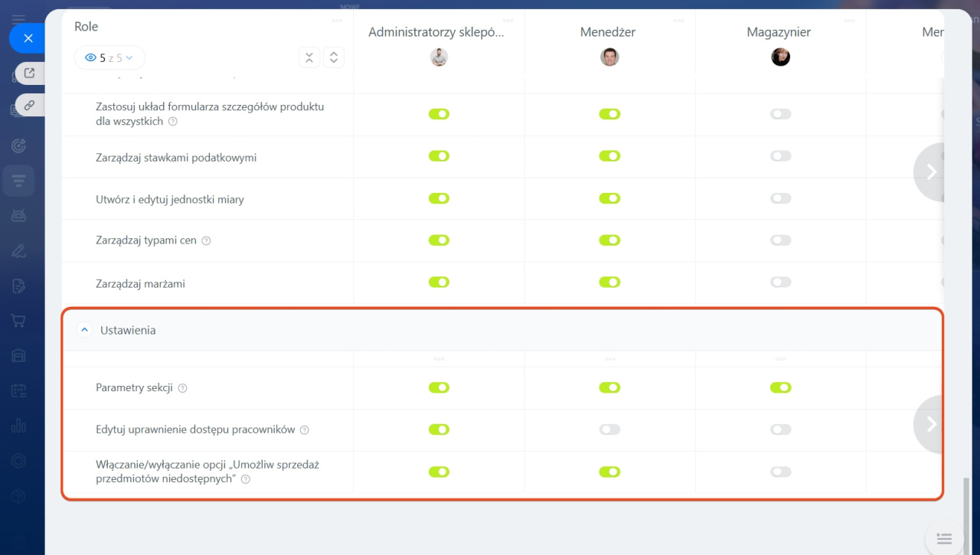Expand all permission sections
The height and width of the screenshot is (555, 980).
coord(334,57)
